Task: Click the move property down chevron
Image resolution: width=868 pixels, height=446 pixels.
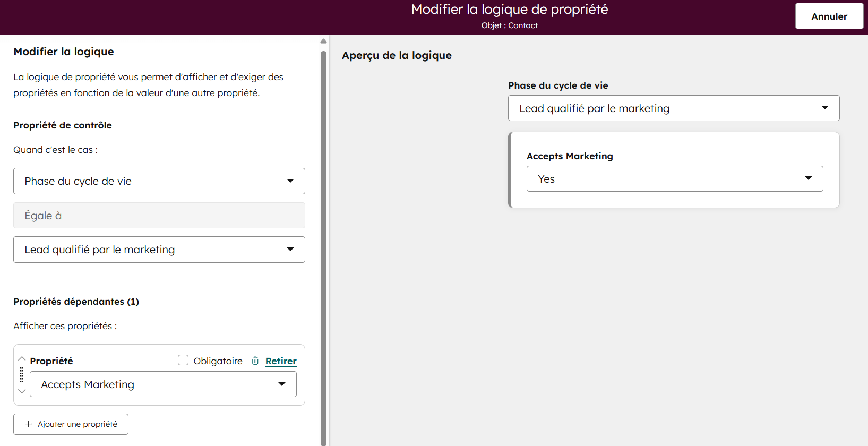Action: coord(22,391)
